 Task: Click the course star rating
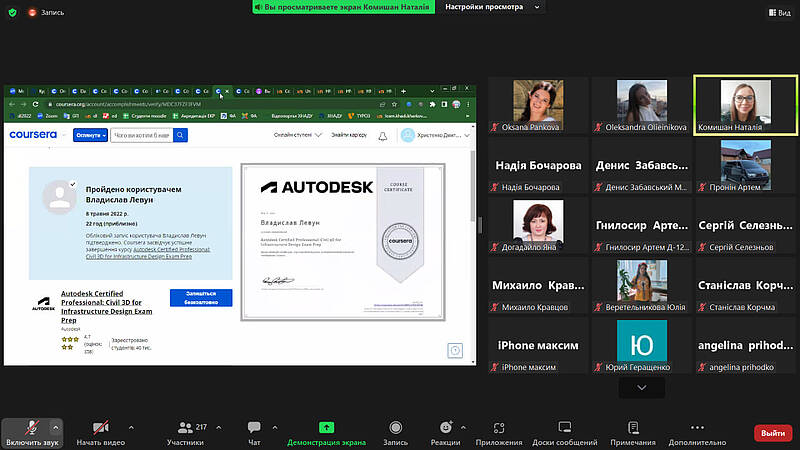pos(70,343)
